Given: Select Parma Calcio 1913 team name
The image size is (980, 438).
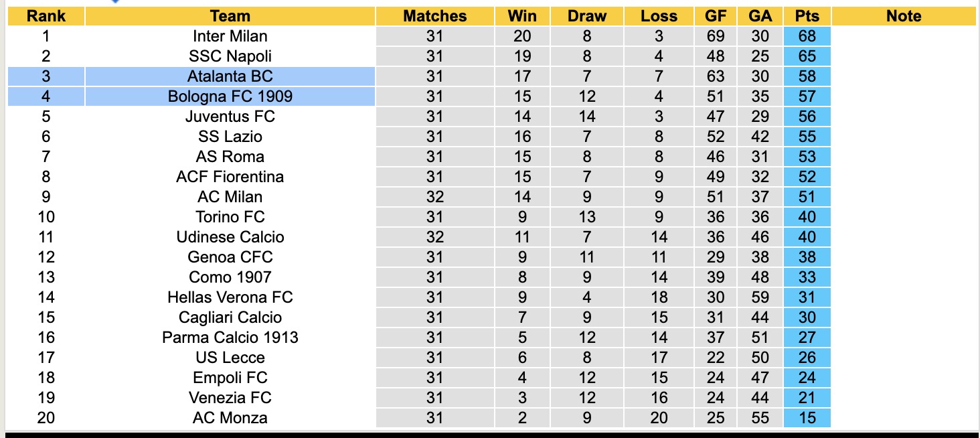Looking at the screenshot, I should pyautogui.click(x=230, y=338).
